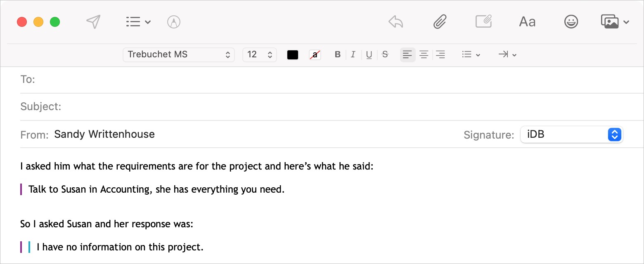
Task: Click the text background color icon
Action: tap(315, 55)
